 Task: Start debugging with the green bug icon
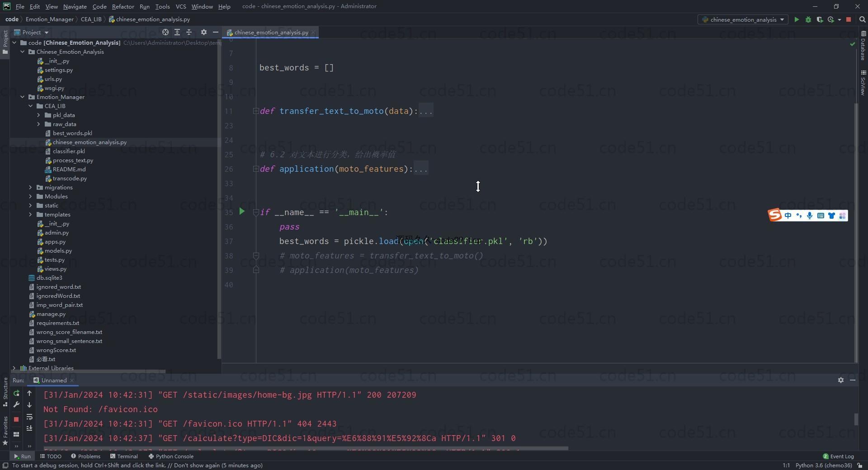point(808,19)
